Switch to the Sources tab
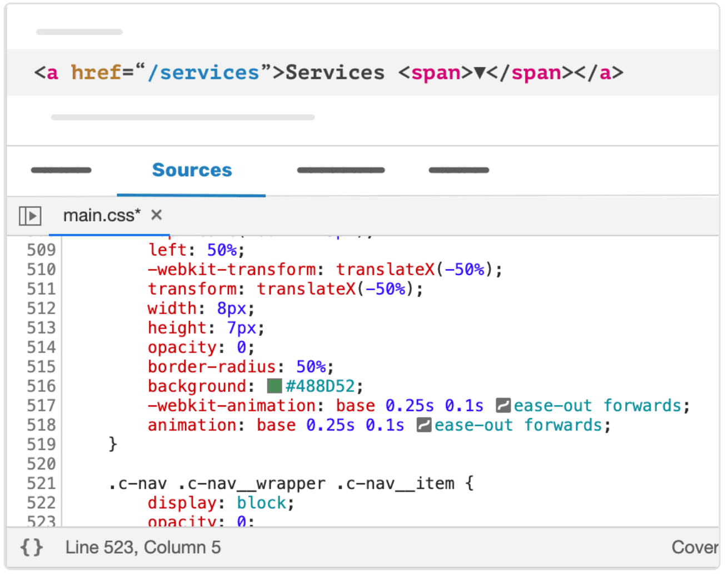This screenshot has width=728, height=576. click(192, 170)
